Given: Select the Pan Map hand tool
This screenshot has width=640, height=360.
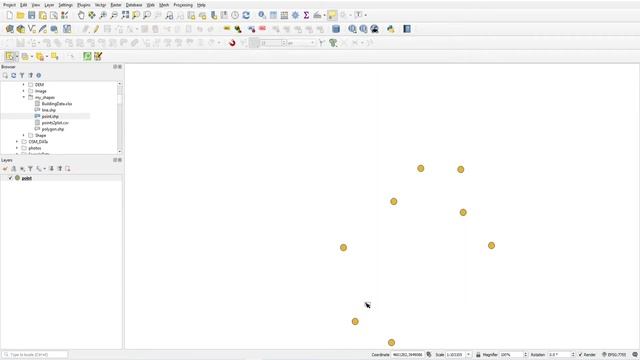Looking at the screenshot, I should (x=81, y=16).
